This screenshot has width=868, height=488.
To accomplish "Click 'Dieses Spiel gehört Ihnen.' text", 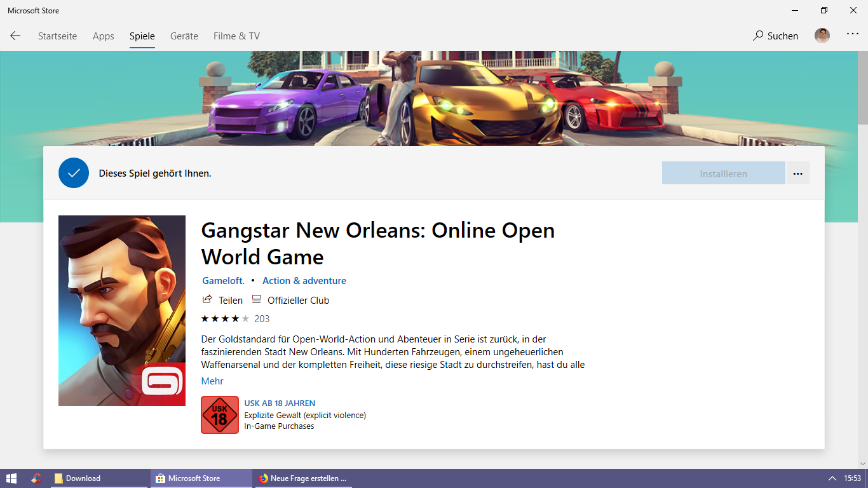I will pos(155,173).
